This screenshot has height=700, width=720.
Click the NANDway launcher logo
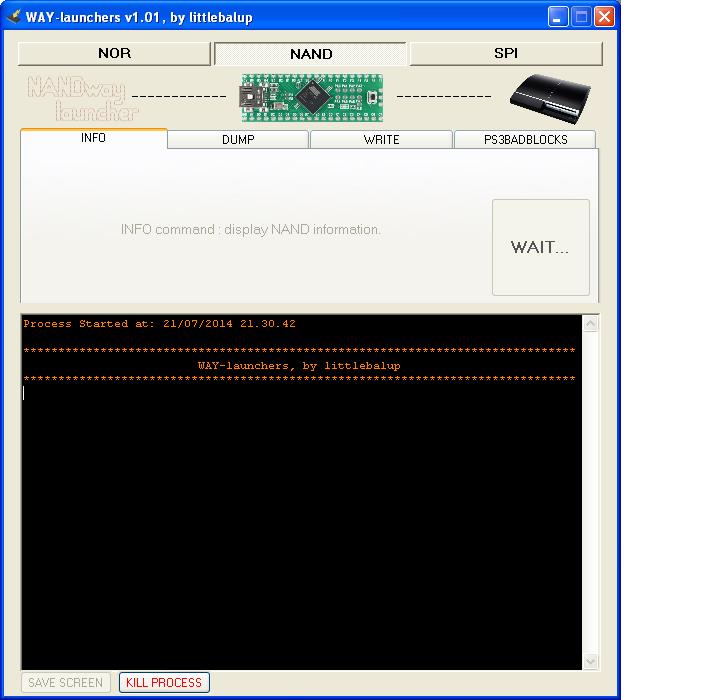(78, 98)
